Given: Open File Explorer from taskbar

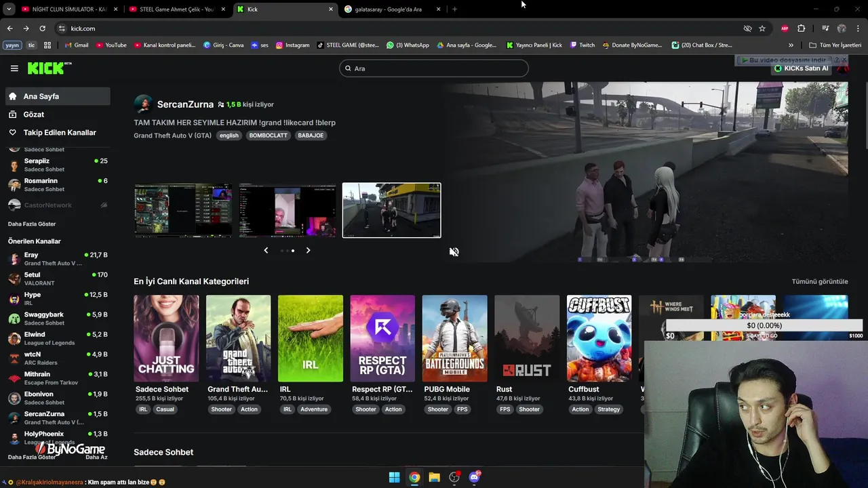Looking at the screenshot, I should click(434, 477).
